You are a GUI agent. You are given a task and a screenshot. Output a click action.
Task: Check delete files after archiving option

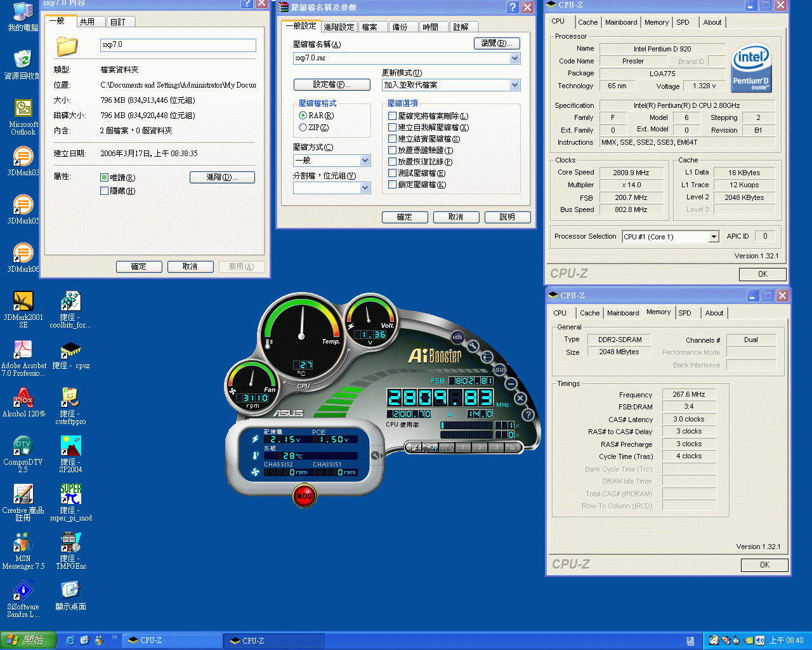point(392,116)
